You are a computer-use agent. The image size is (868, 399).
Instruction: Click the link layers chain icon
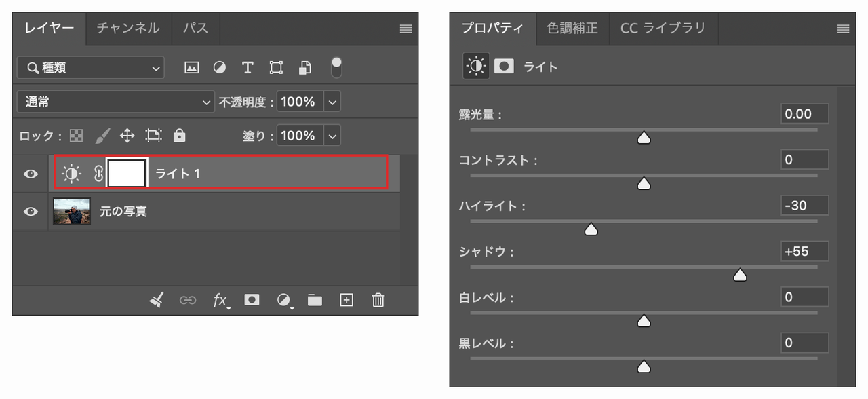[x=188, y=300]
